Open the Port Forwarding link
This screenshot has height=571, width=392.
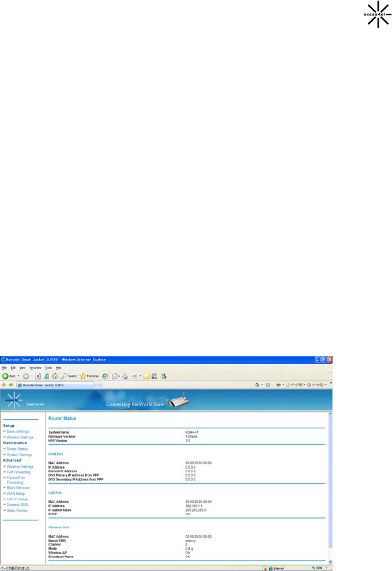pyautogui.click(x=18, y=472)
